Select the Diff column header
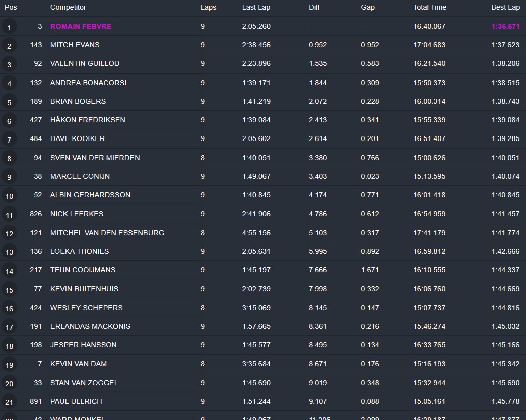 [x=315, y=7]
